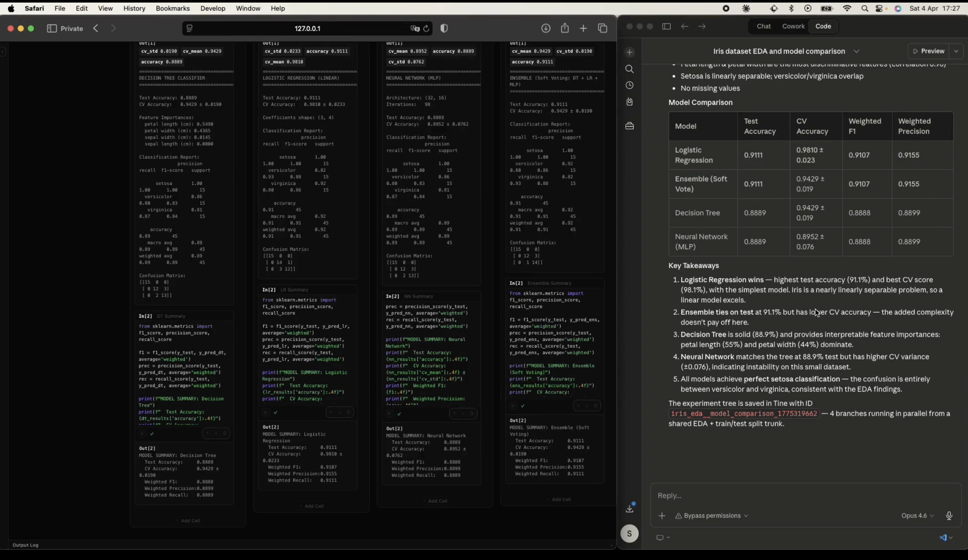
Task: Open the Opus 4.6 model selector
Action: (917, 516)
